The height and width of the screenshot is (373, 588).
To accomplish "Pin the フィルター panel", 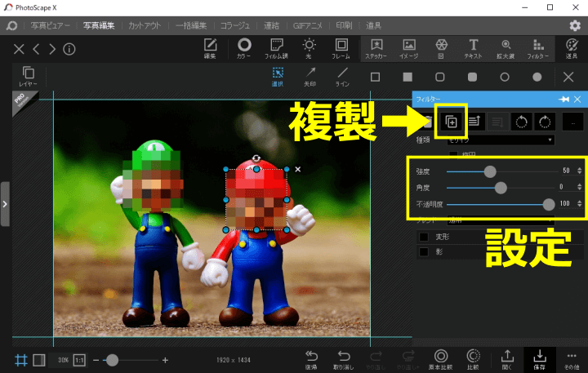I will pyautogui.click(x=563, y=100).
